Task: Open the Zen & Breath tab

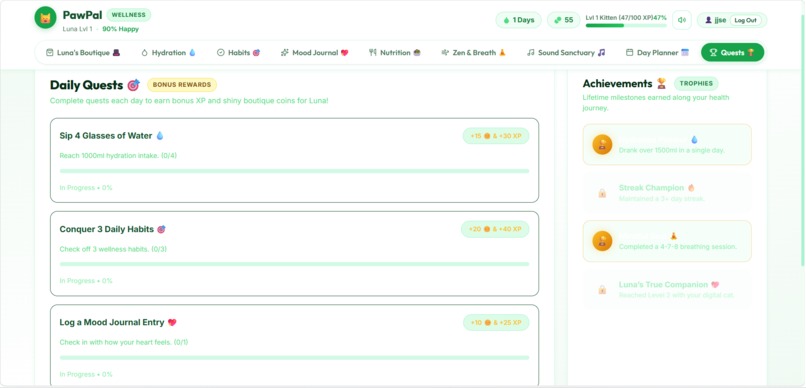Action: point(473,52)
